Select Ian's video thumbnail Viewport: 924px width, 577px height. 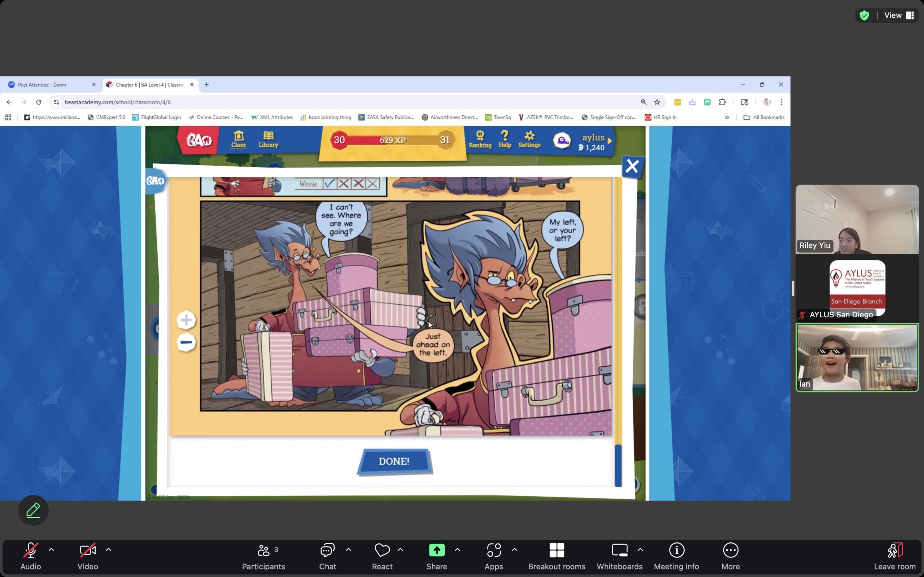tap(857, 358)
